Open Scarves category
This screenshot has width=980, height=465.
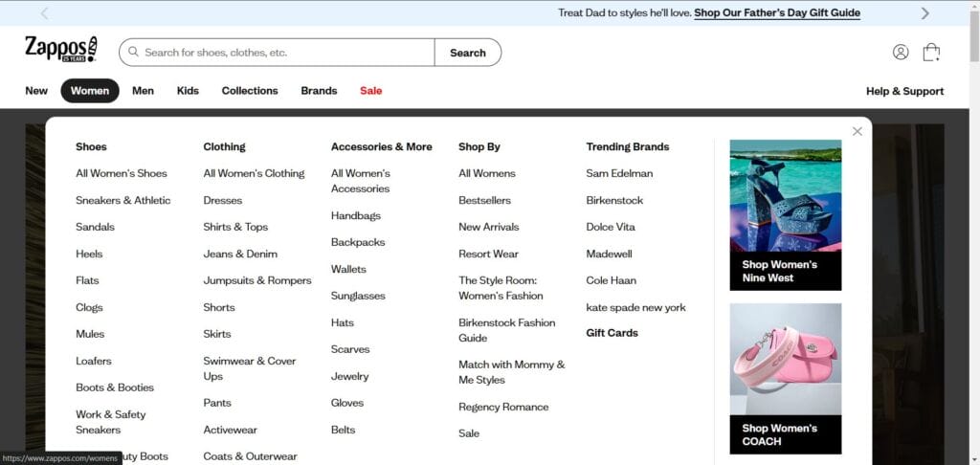tap(350, 349)
